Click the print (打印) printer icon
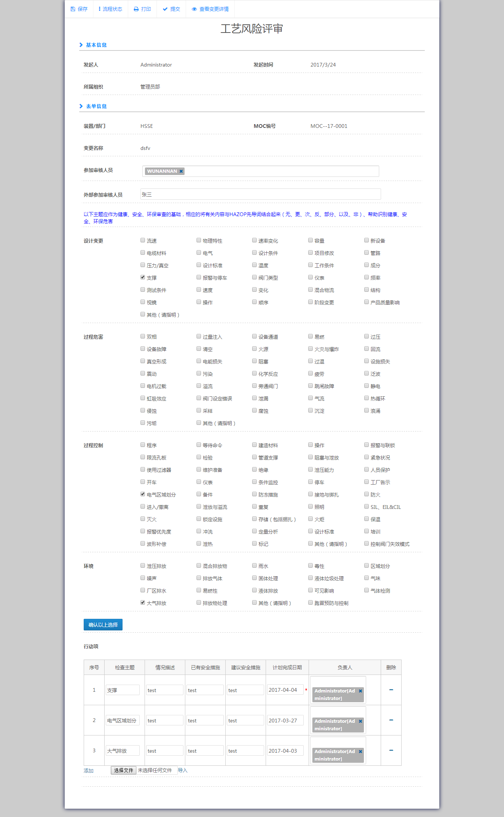The image size is (504, 817). point(136,9)
